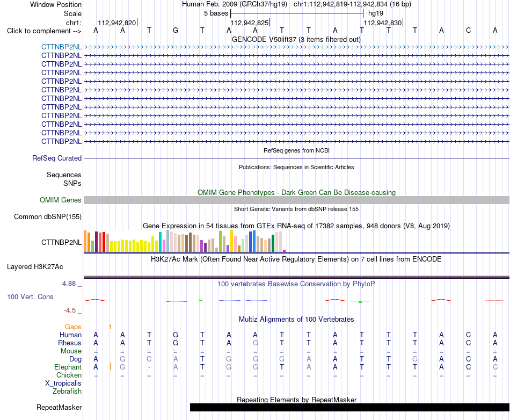Viewport: 510px width, 420px height.
Task: Click the Scale label
Action: coord(72,13)
